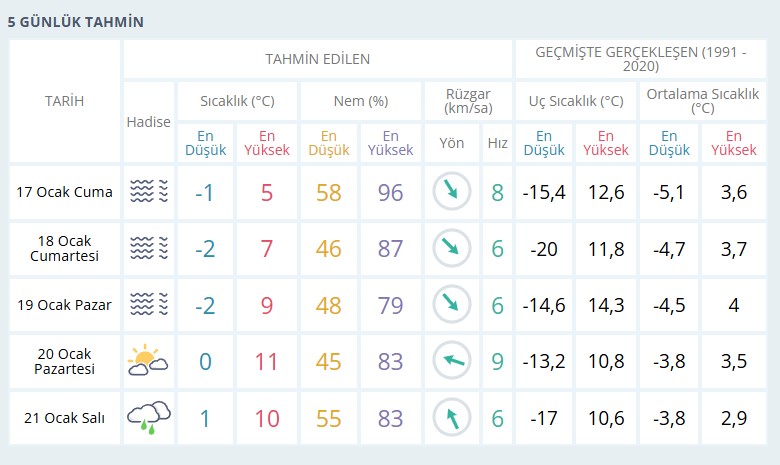Click the rain cloud icon for 21 Ocak Salı
The height and width of the screenshot is (465, 780).
149,417
